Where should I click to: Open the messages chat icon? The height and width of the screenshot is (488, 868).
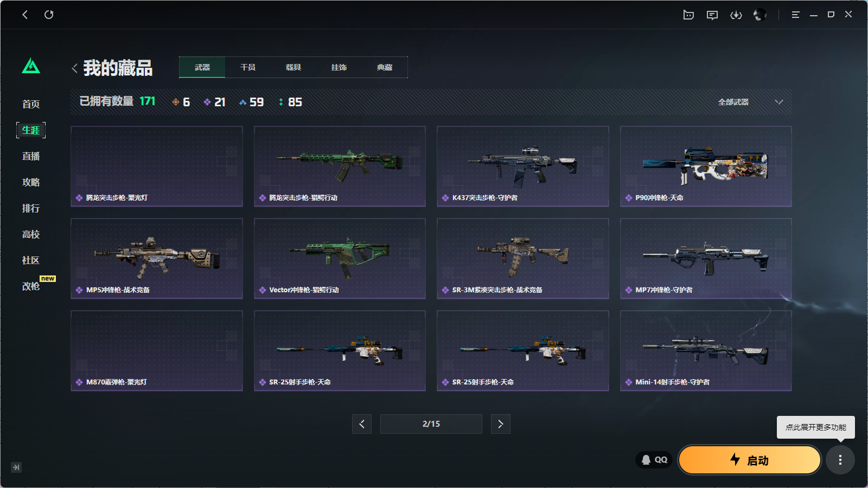tap(712, 15)
